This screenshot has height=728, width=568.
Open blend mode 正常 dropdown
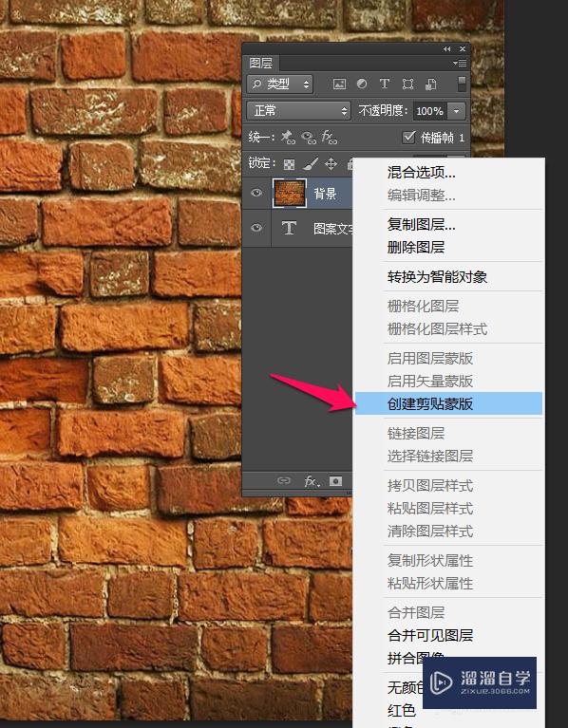coord(298,110)
